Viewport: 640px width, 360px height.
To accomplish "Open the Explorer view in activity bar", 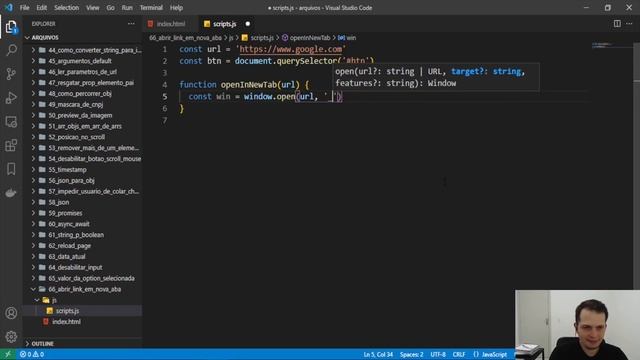I will (11, 27).
